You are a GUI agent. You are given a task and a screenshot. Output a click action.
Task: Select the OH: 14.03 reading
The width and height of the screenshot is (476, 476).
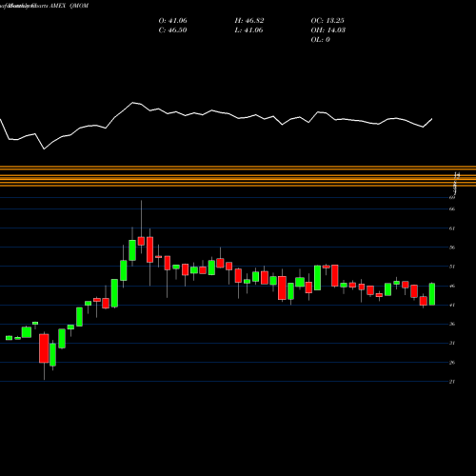click(328, 30)
